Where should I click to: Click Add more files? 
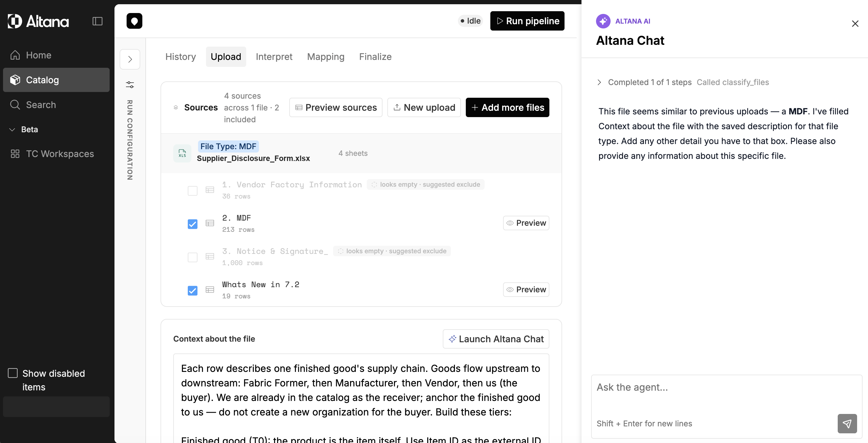point(508,107)
